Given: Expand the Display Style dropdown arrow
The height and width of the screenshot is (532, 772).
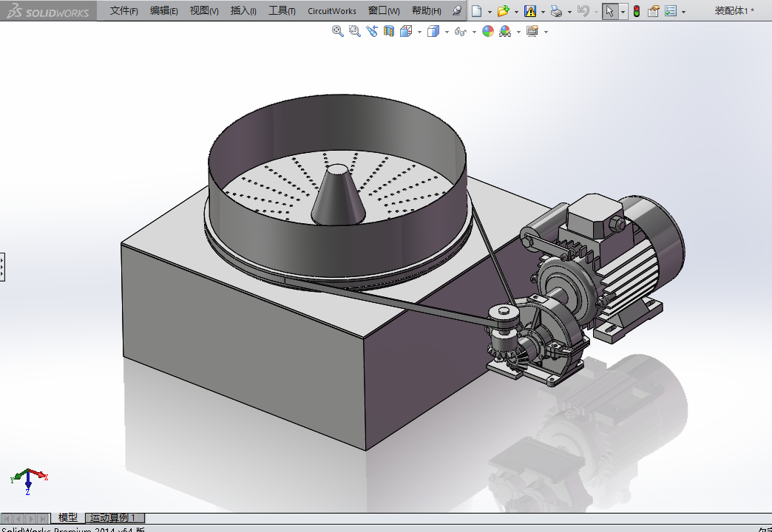Looking at the screenshot, I should [x=447, y=32].
